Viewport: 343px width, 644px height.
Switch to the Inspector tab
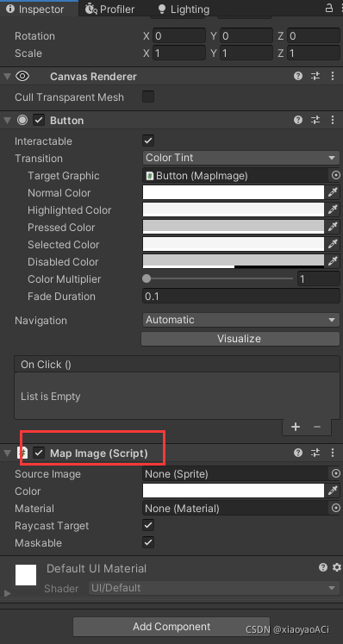[35, 9]
